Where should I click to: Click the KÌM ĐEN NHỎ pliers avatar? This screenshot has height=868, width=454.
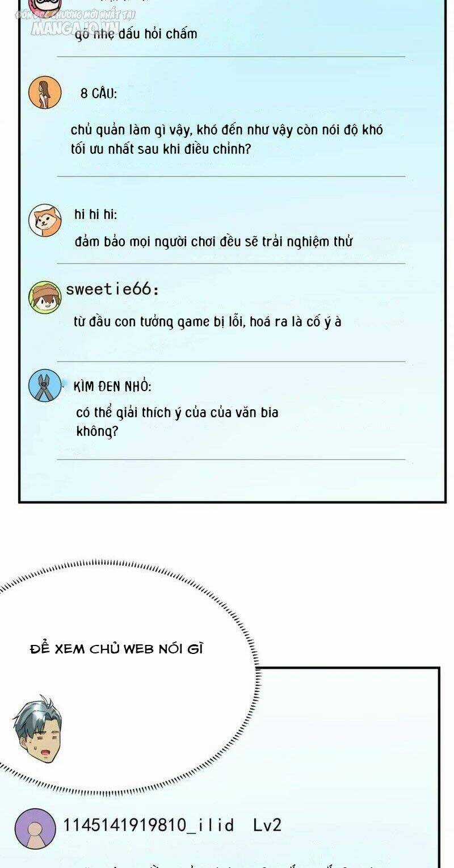point(45,385)
